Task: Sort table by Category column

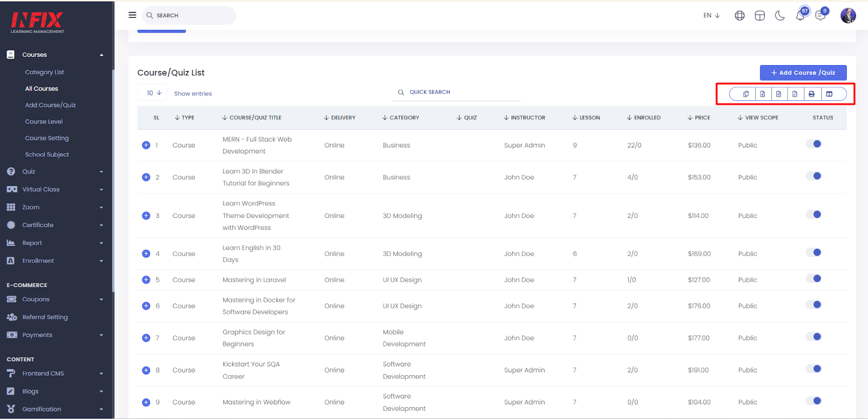Action: click(400, 118)
